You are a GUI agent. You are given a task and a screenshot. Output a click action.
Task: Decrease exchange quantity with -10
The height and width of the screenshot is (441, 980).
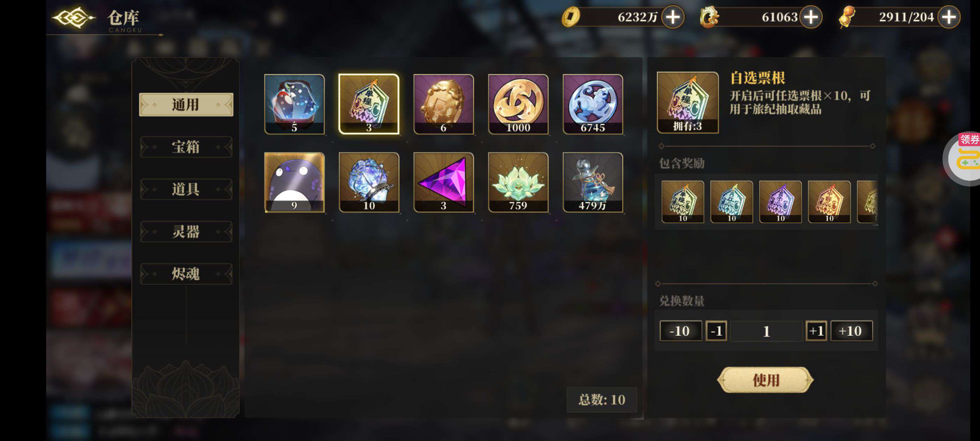click(680, 331)
